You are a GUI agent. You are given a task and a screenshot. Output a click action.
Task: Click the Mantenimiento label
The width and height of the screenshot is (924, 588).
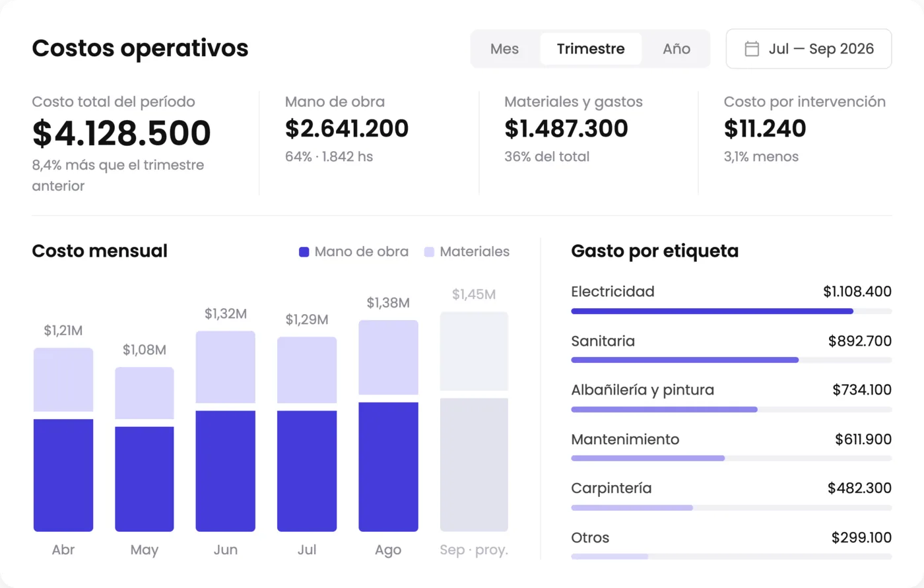pyautogui.click(x=625, y=440)
